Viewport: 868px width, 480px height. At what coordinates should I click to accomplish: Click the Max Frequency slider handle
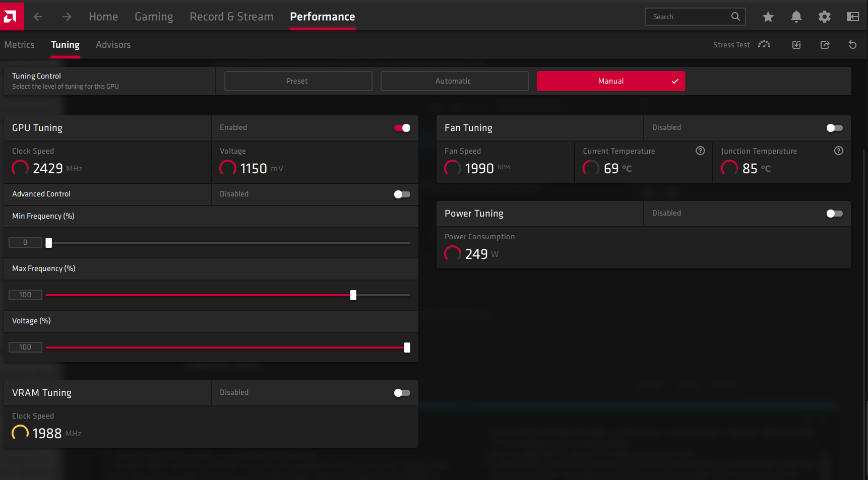point(353,295)
